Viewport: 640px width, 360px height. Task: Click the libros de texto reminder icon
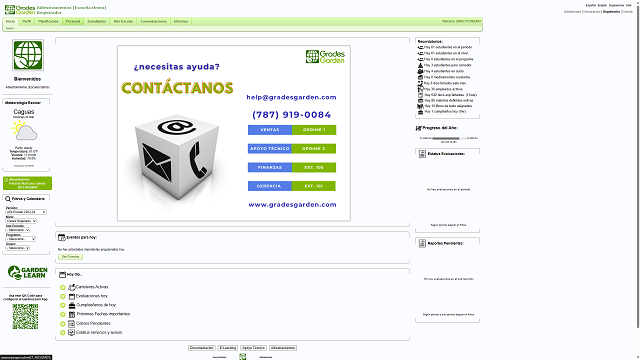click(x=420, y=106)
